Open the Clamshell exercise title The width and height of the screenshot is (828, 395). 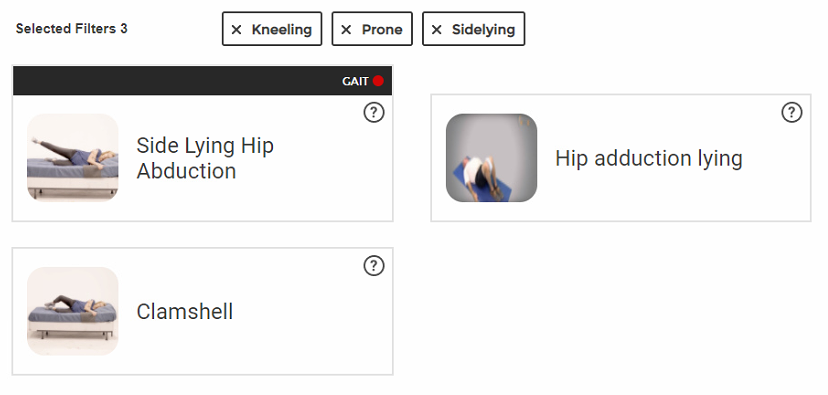[184, 312]
